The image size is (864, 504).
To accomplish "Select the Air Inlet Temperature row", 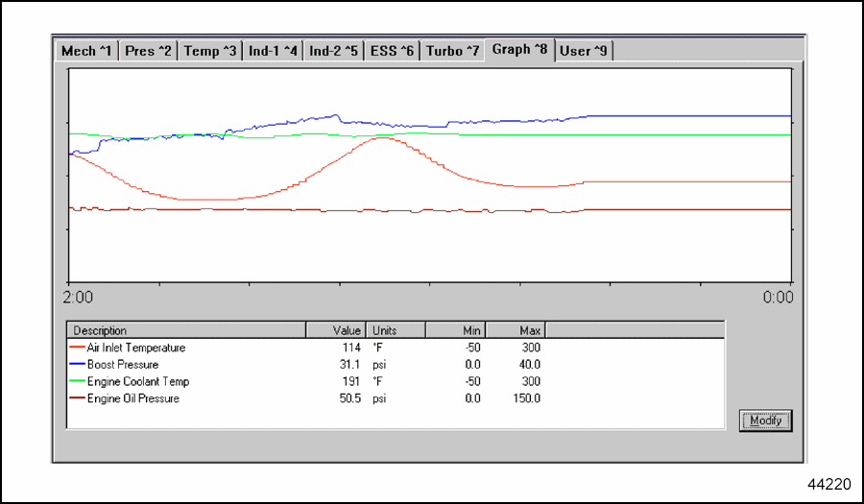I will click(136, 348).
